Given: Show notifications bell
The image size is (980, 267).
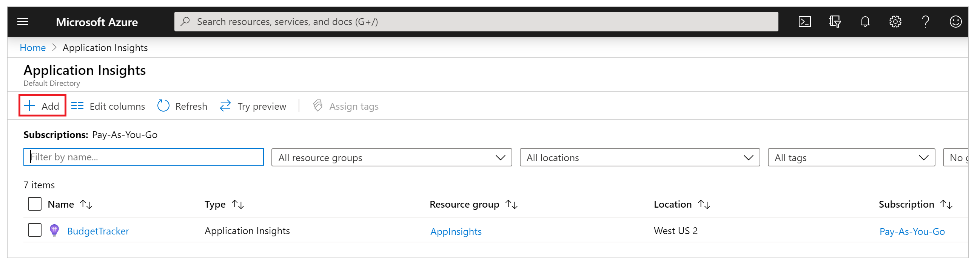Looking at the screenshot, I should pos(865,22).
